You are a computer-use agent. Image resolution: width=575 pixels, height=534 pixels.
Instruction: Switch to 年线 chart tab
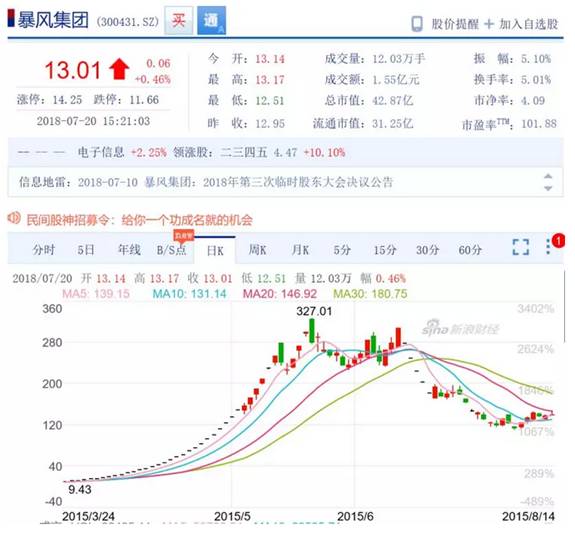click(129, 250)
